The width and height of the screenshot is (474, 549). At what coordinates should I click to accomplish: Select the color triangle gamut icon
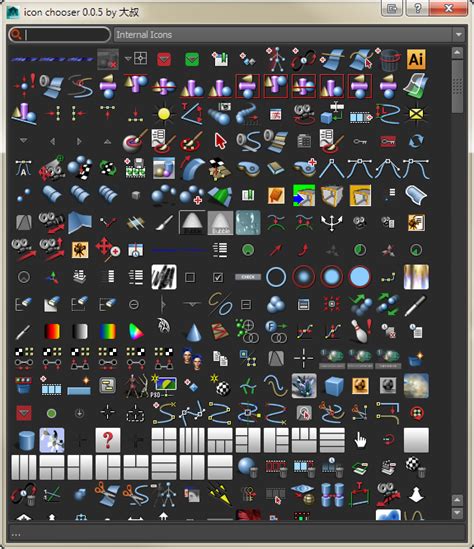[x=136, y=331]
